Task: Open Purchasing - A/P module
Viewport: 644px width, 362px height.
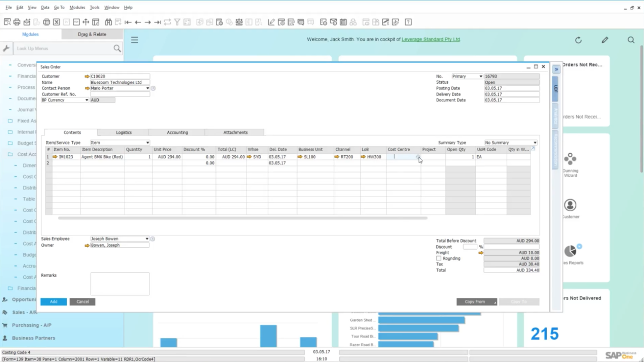Action: tap(32, 325)
